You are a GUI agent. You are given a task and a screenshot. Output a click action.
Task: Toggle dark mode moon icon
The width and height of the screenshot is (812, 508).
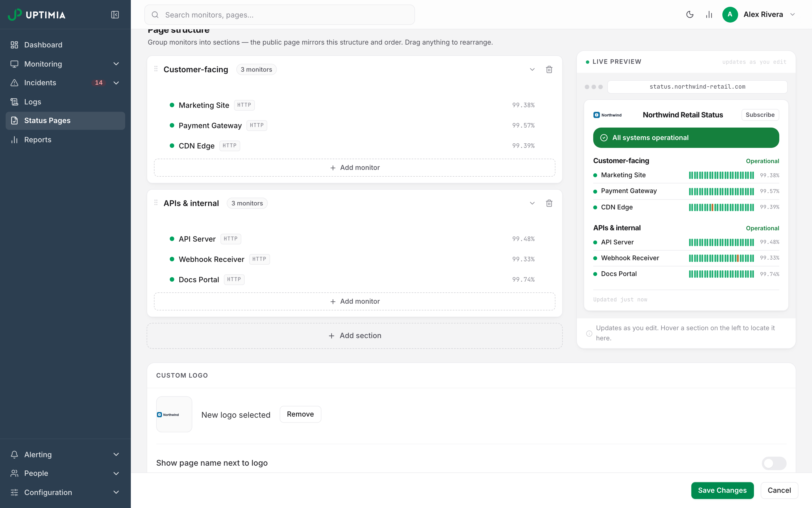click(x=690, y=14)
